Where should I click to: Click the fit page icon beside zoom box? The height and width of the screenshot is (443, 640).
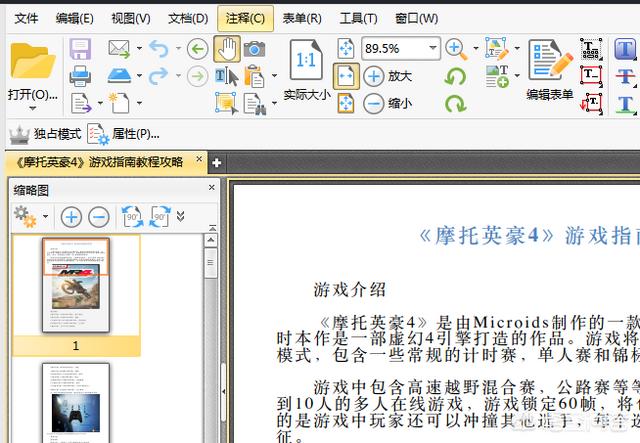pos(346,49)
